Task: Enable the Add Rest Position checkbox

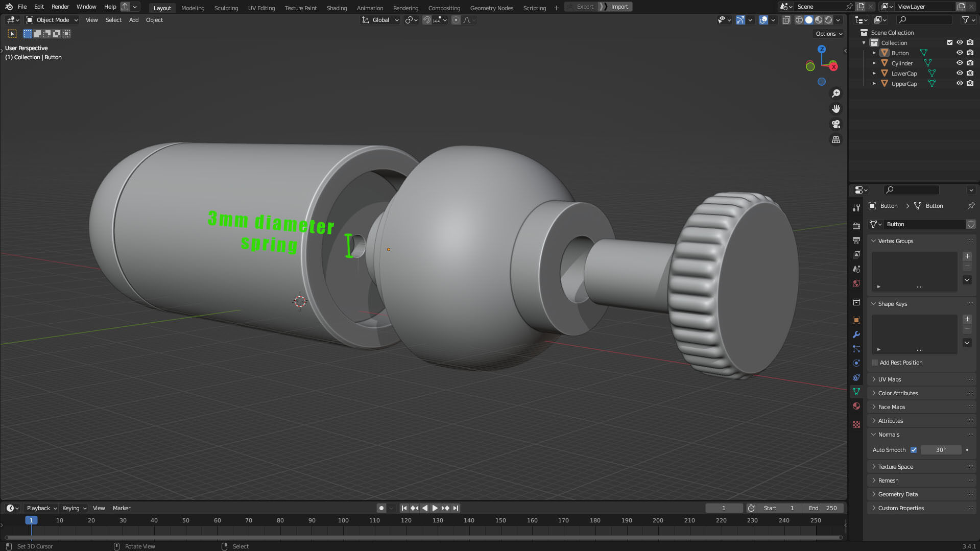Action: click(x=875, y=363)
